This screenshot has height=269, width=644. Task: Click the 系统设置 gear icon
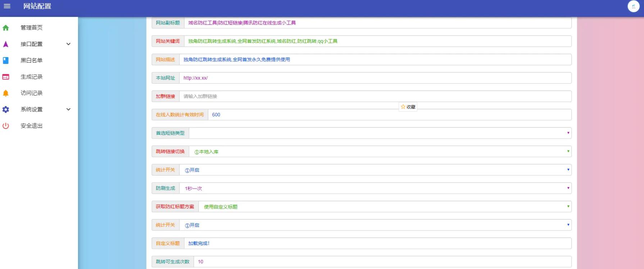click(6, 110)
